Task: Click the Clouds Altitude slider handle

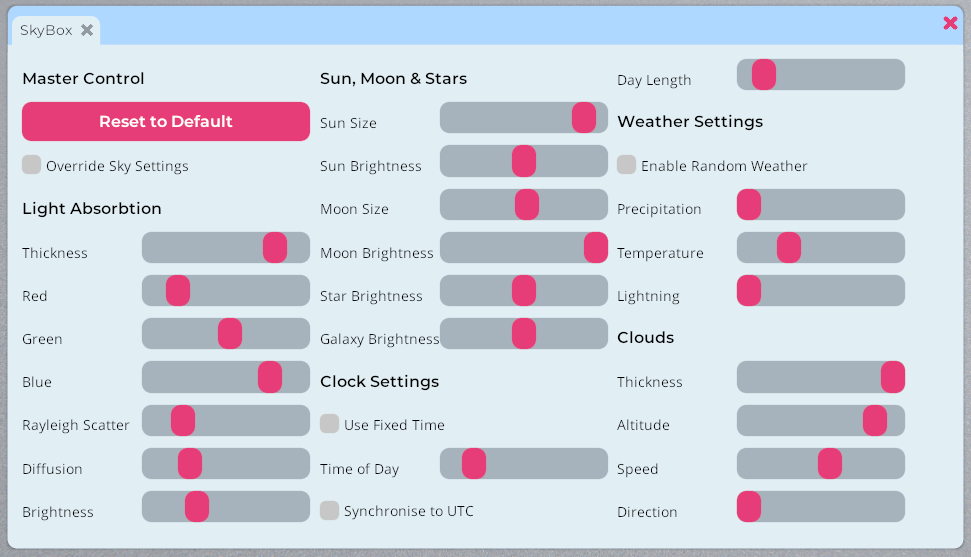Action: coord(875,421)
